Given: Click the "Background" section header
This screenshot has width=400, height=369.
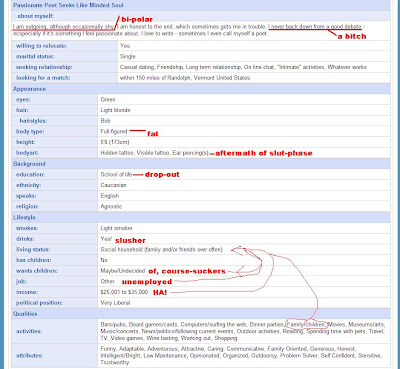Looking at the screenshot, I should click(29, 164).
